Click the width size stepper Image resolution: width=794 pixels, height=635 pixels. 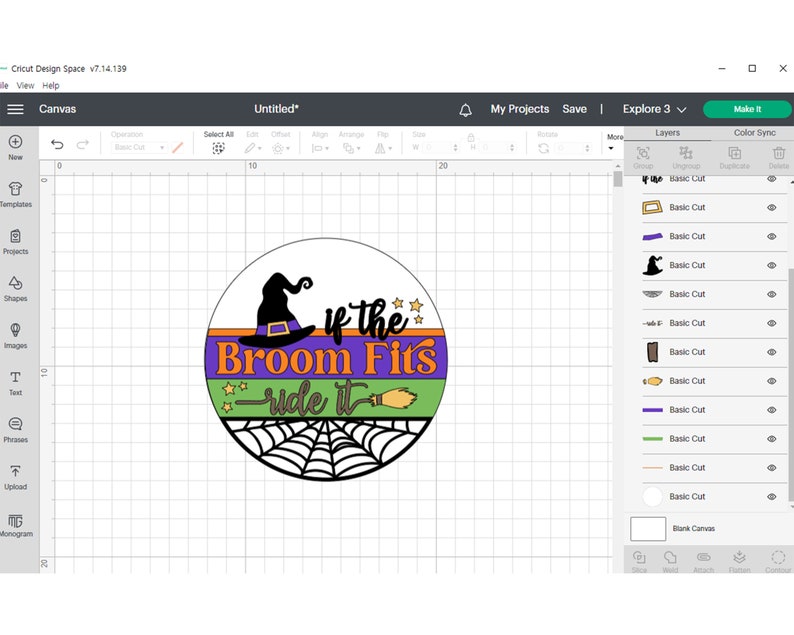(x=455, y=148)
